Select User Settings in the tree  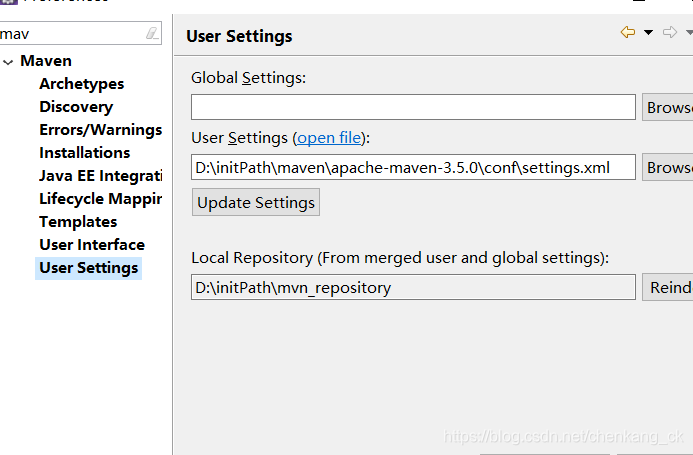pyautogui.click(x=88, y=268)
